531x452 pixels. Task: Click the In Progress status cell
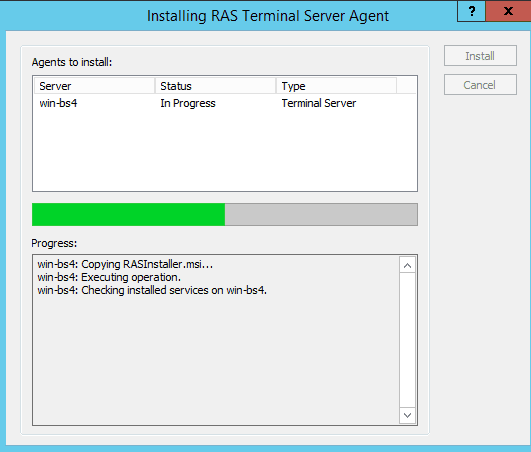(188, 103)
